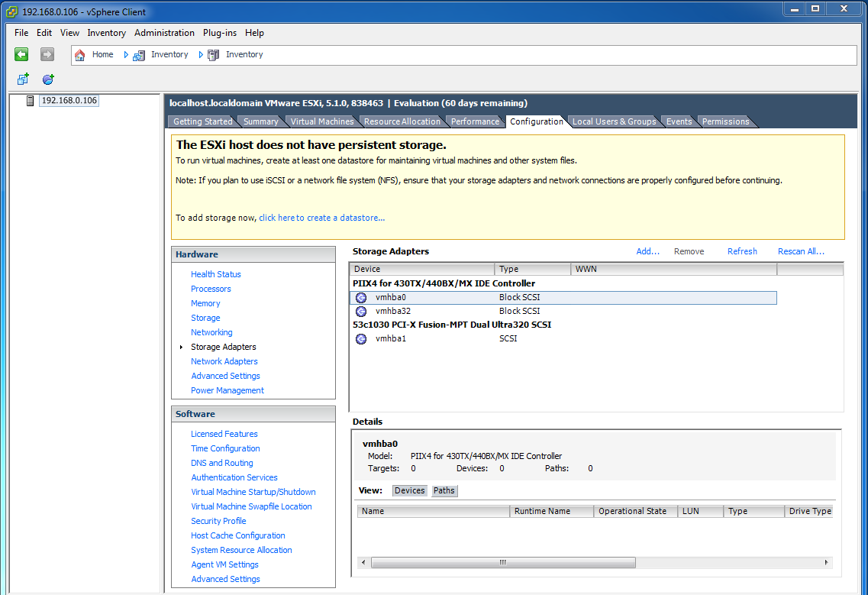
Task: Switch to Virtual Machines tab
Action: point(322,121)
